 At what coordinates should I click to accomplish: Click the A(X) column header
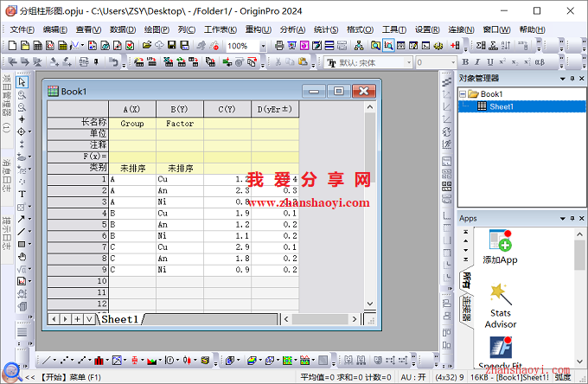(x=132, y=109)
